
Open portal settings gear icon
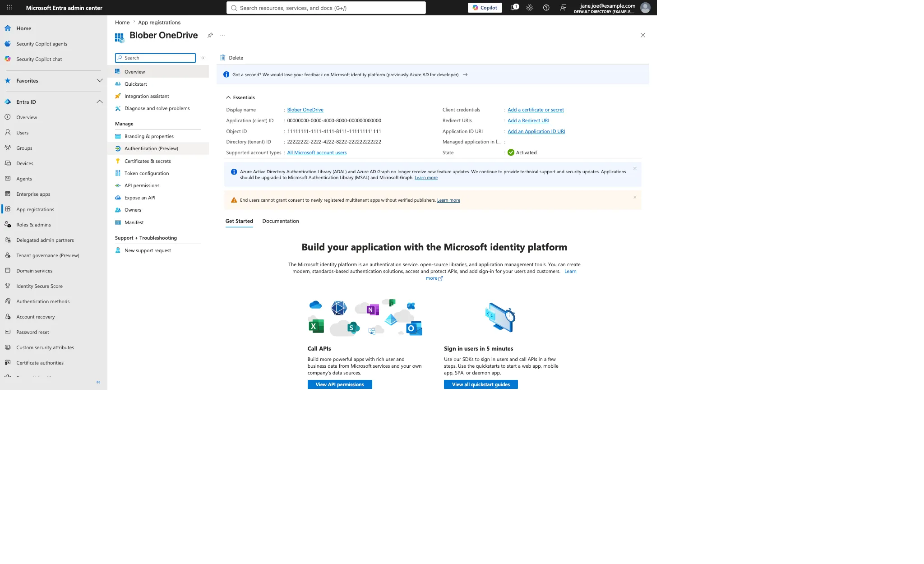(x=530, y=8)
